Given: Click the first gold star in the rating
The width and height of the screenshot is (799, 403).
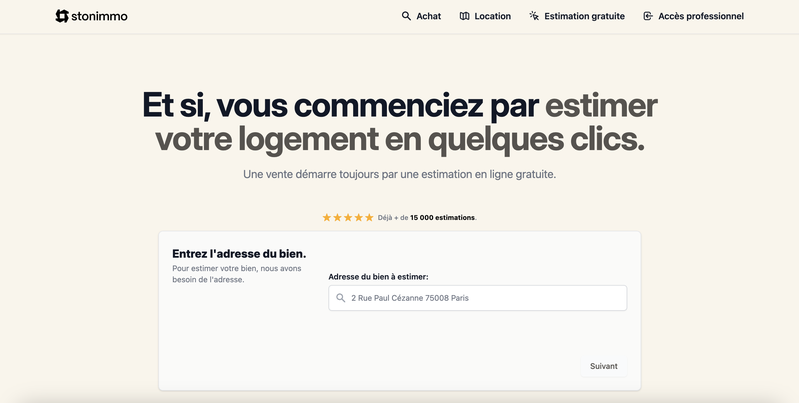Looking at the screenshot, I should point(326,217).
